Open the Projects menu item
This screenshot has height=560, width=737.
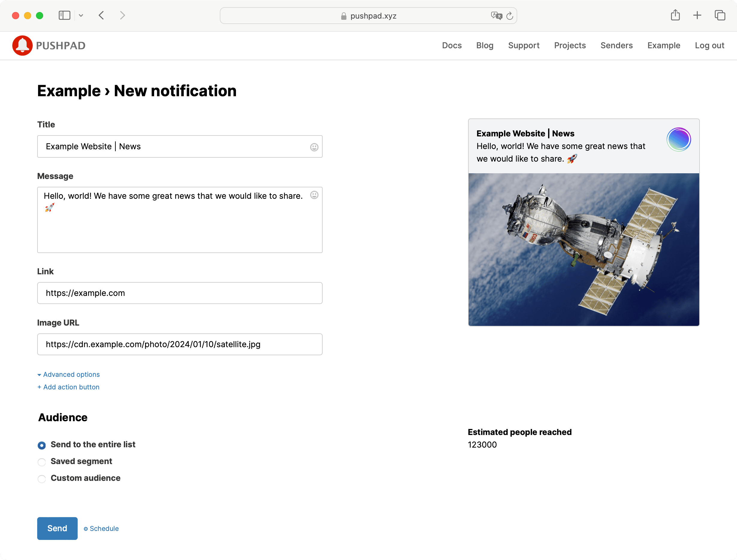pos(570,45)
